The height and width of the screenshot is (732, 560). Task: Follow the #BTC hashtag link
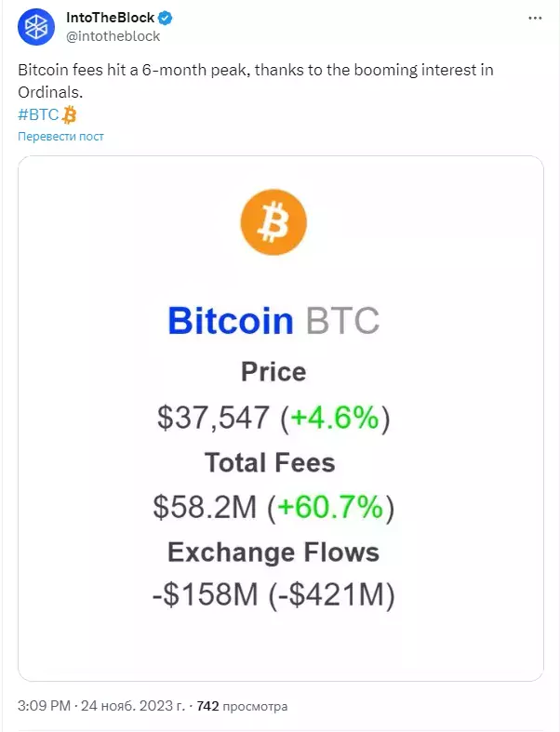38,114
